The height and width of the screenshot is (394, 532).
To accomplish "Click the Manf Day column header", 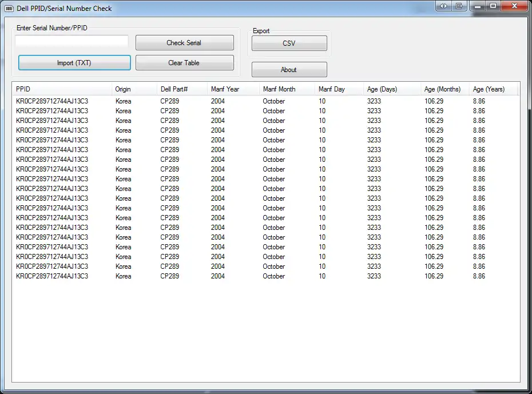I will pos(339,89).
